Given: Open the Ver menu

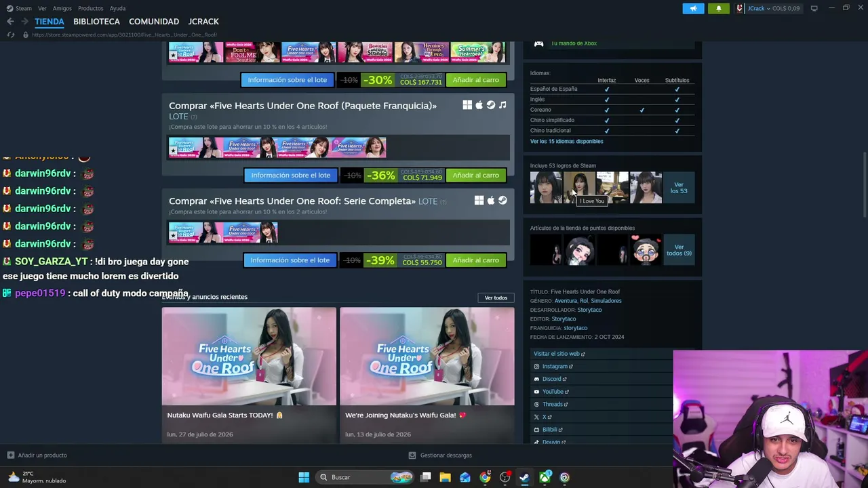Looking at the screenshot, I should 42,8.
